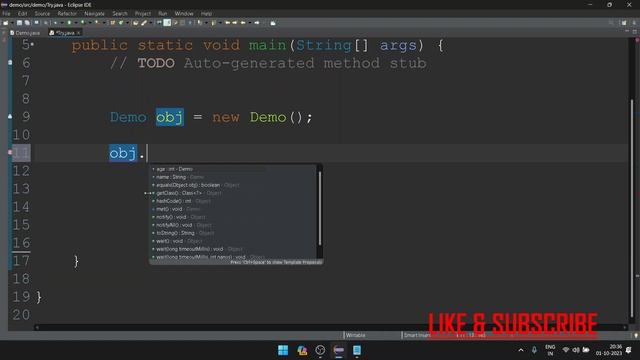Switch to the Demo.java editor tab

25,33
